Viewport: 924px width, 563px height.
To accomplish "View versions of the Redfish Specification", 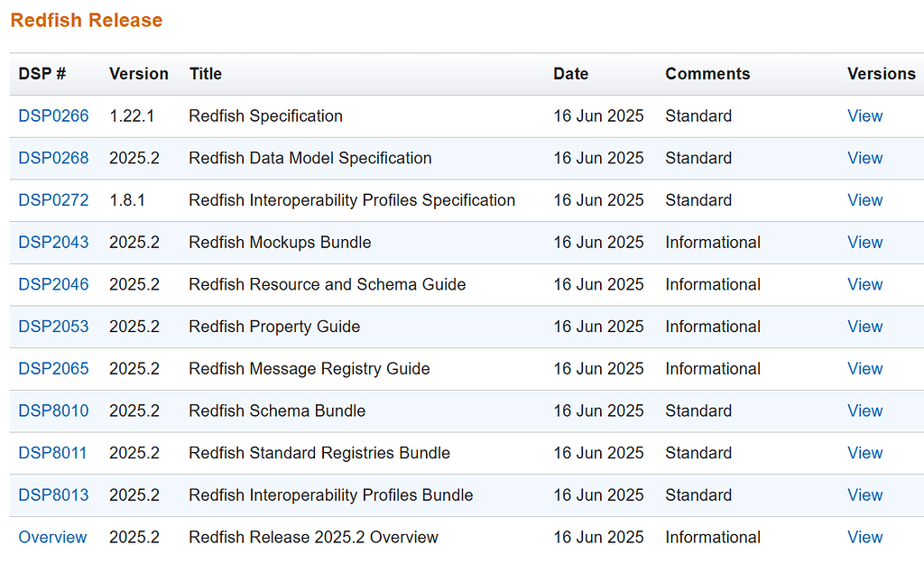I will point(864,115).
